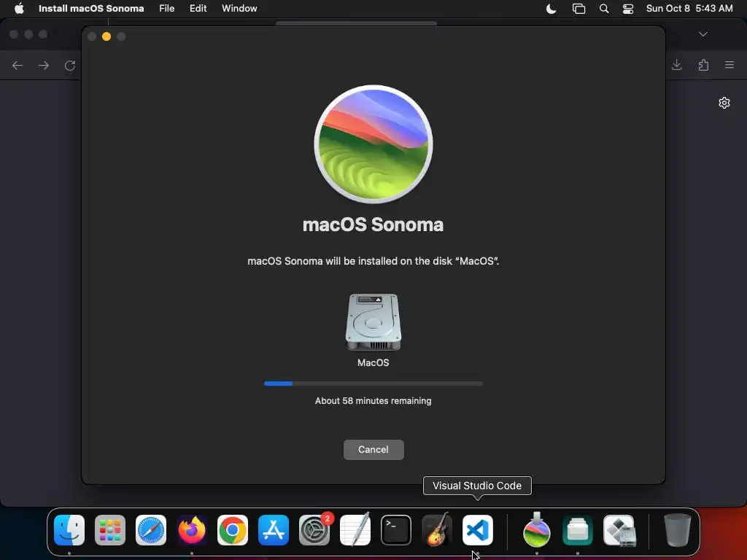
Task: Open Stage Manager menu bar icon
Action: point(578,9)
